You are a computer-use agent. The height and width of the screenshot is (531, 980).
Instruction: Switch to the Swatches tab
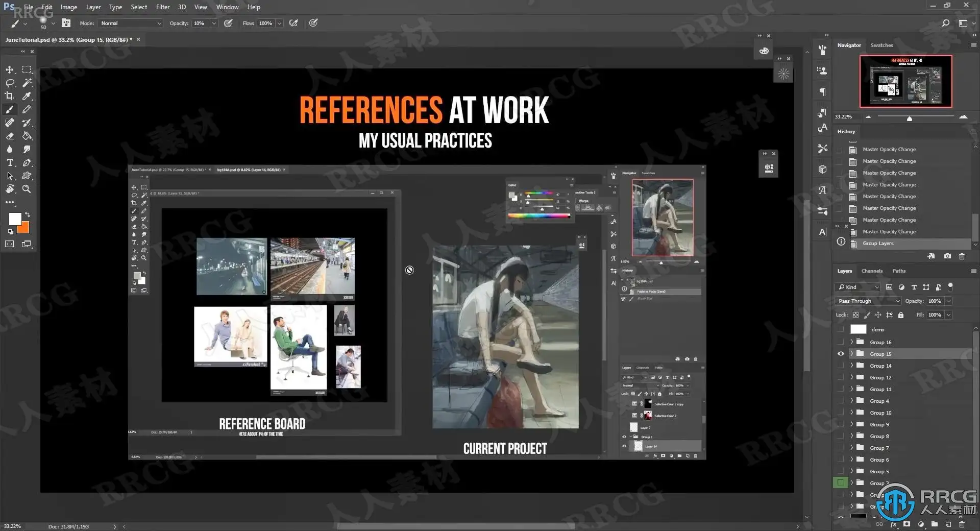coord(881,45)
